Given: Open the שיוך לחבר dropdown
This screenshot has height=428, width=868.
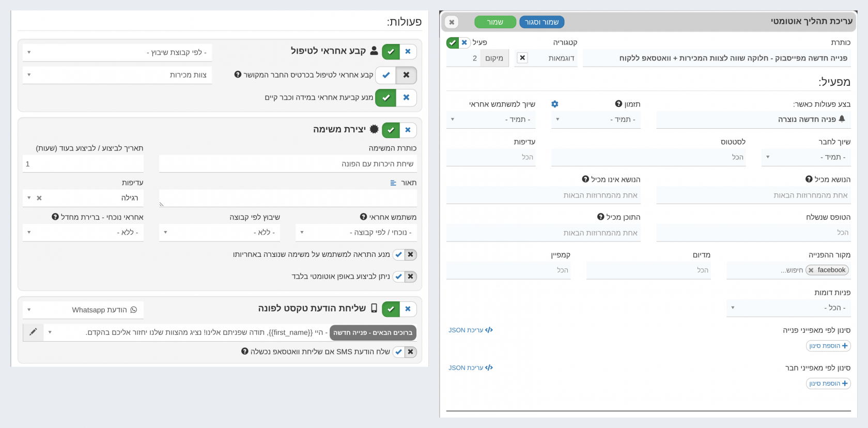Looking at the screenshot, I should [x=806, y=157].
